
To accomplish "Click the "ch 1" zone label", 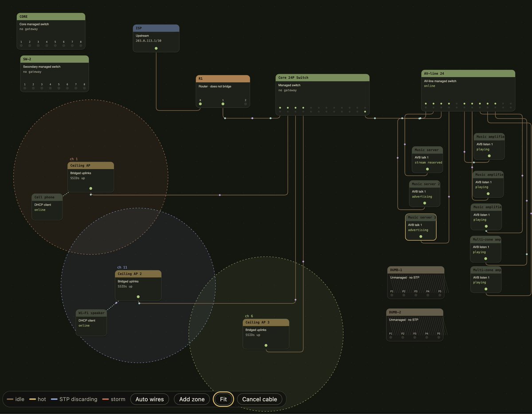I will point(74,159).
